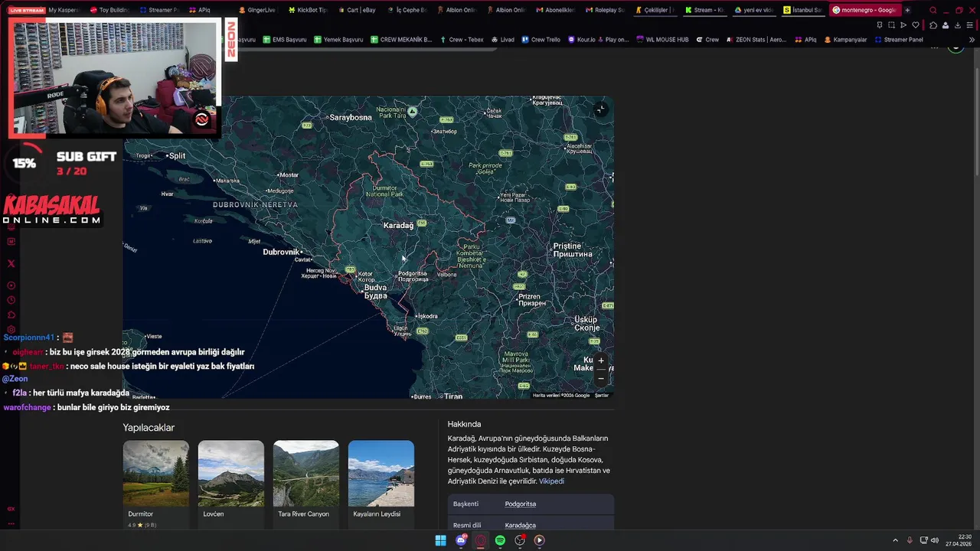Switch to the İstanbul Sa tab
The height and width of the screenshot is (551, 980).
click(802, 10)
